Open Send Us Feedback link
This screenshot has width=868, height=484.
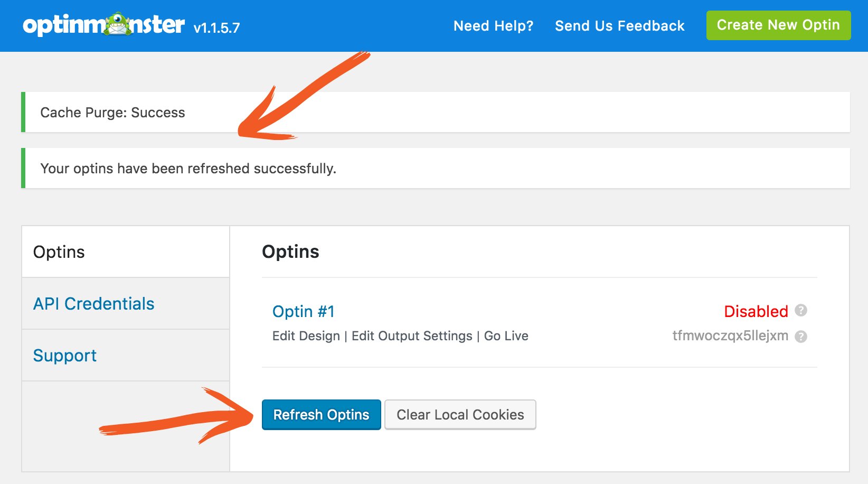[619, 25]
